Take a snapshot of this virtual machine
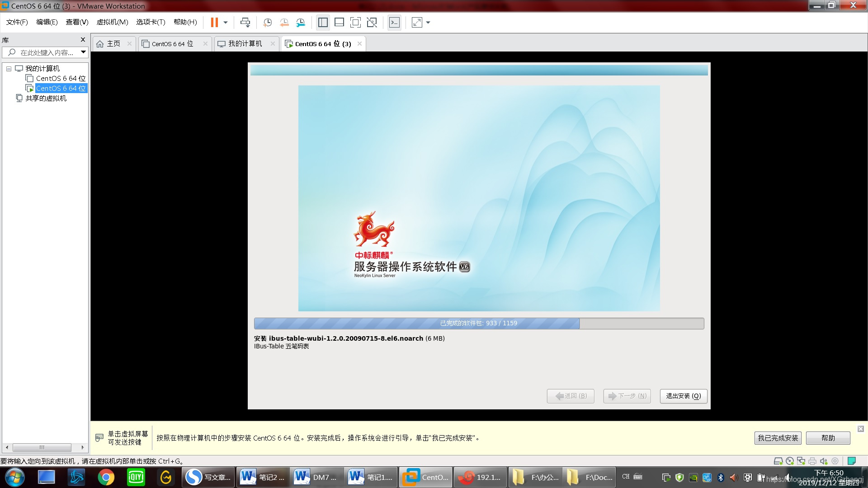This screenshot has height=488, width=868. click(268, 22)
